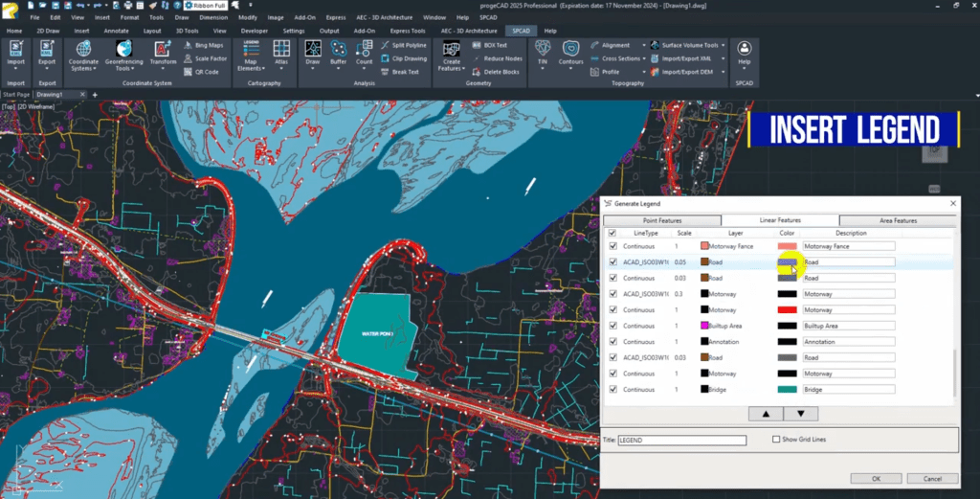Image resolution: width=980 pixels, height=499 pixels.
Task: Uncheck the Bridge row checkbox
Action: pyautogui.click(x=612, y=390)
